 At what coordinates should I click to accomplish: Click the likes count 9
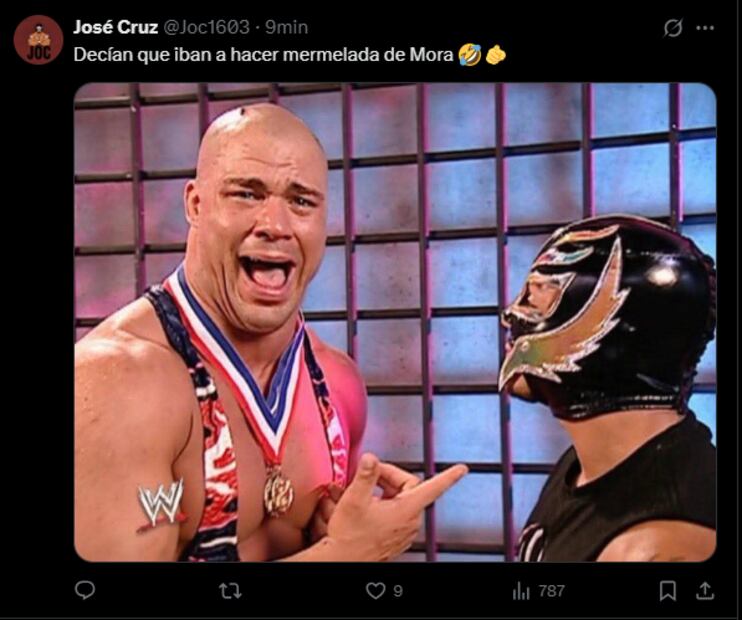pos(398,591)
